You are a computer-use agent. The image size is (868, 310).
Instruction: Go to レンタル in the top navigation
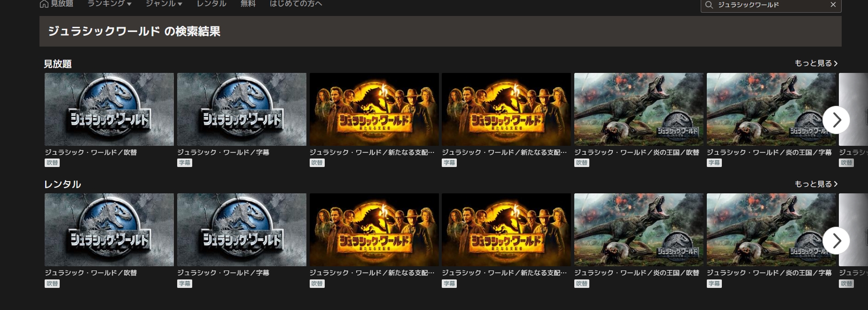coord(211,4)
